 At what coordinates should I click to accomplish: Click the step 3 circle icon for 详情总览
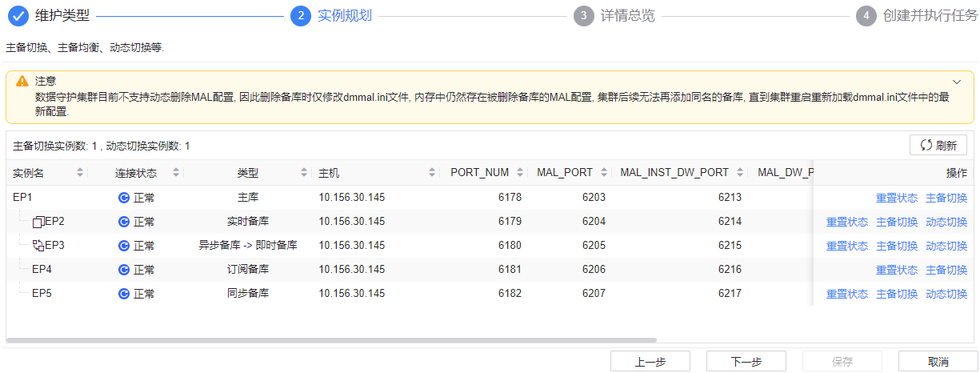pyautogui.click(x=584, y=16)
